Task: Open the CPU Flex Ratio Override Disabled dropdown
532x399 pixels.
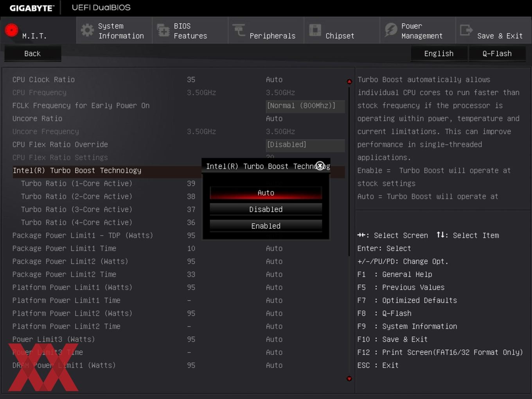Action: pyautogui.click(x=305, y=145)
